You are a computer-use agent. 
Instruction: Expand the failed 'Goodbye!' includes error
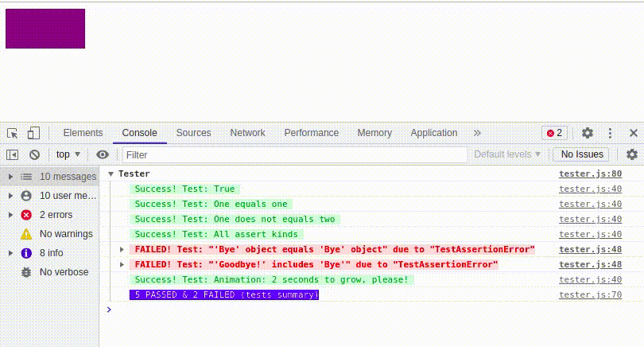pos(122,264)
